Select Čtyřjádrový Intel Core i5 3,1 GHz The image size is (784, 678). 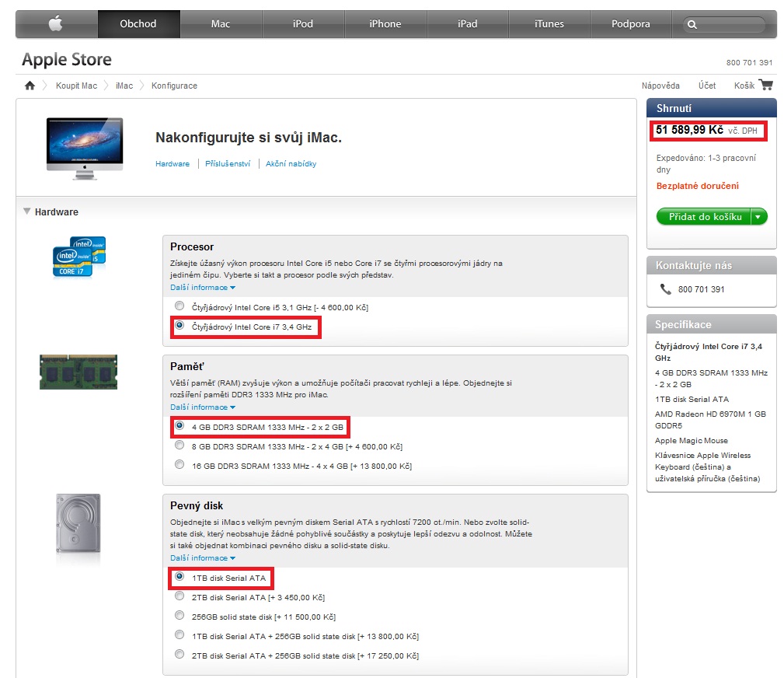(x=179, y=306)
